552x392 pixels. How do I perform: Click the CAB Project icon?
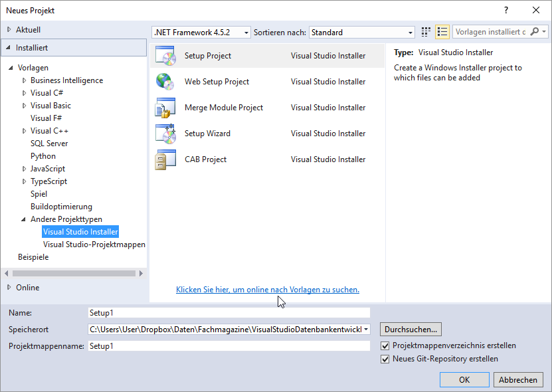(165, 159)
